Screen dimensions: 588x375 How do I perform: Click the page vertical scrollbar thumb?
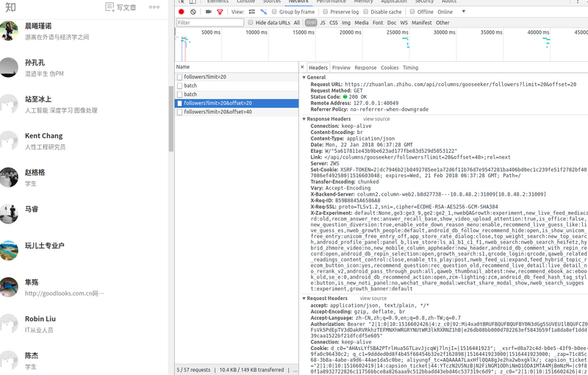(171, 118)
